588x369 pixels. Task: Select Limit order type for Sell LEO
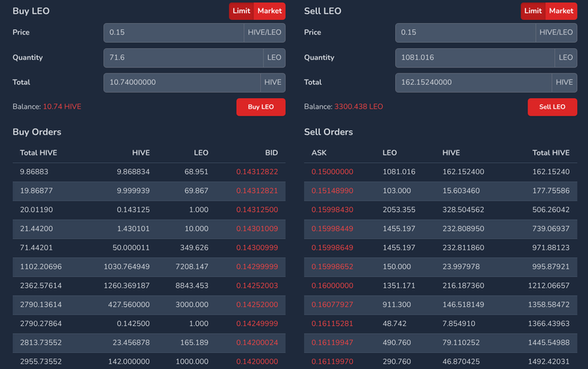pyautogui.click(x=533, y=11)
